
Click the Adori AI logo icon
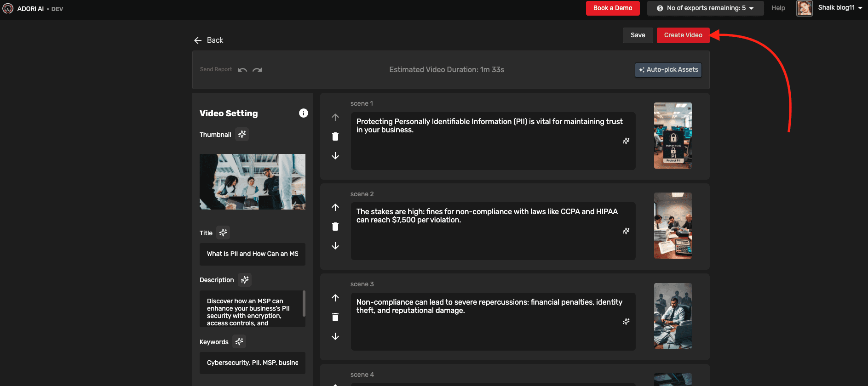(x=8, y=8)
